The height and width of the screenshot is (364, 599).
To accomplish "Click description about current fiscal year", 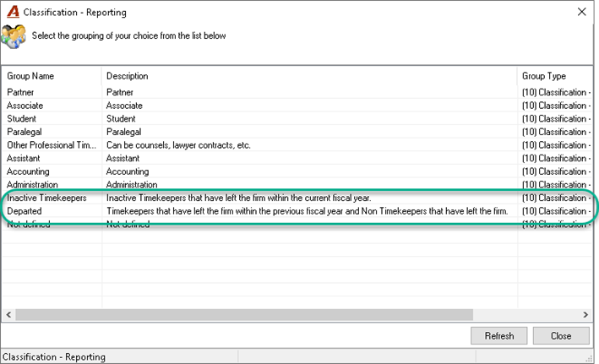I will point(239,198).
